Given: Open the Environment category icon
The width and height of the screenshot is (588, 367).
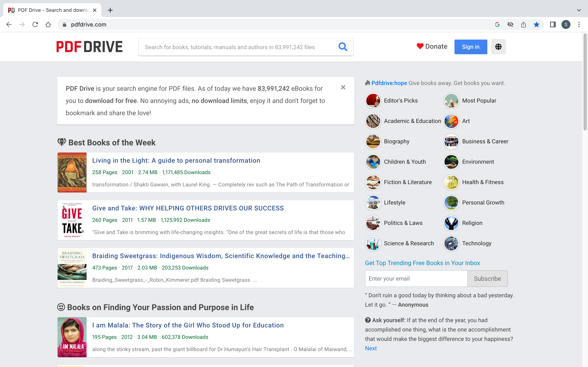Looking at the screenshot, I should [x=451, y=162].
